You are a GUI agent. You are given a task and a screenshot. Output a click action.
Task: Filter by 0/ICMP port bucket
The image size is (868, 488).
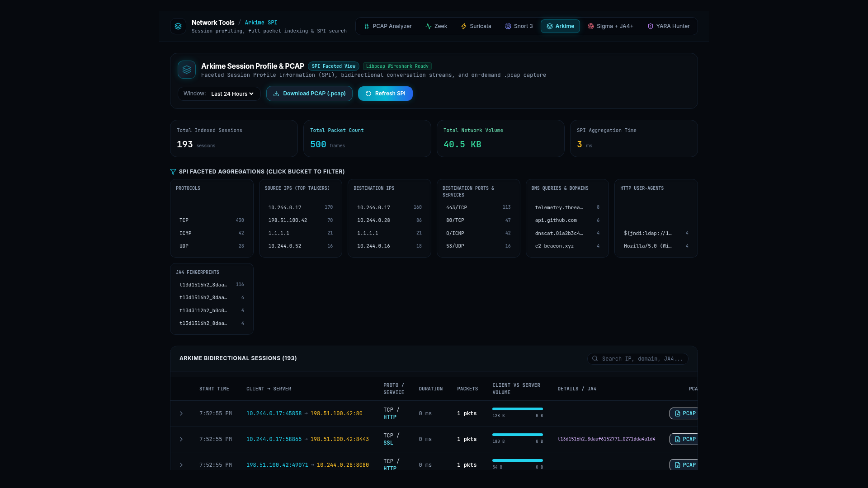(478, 233)
